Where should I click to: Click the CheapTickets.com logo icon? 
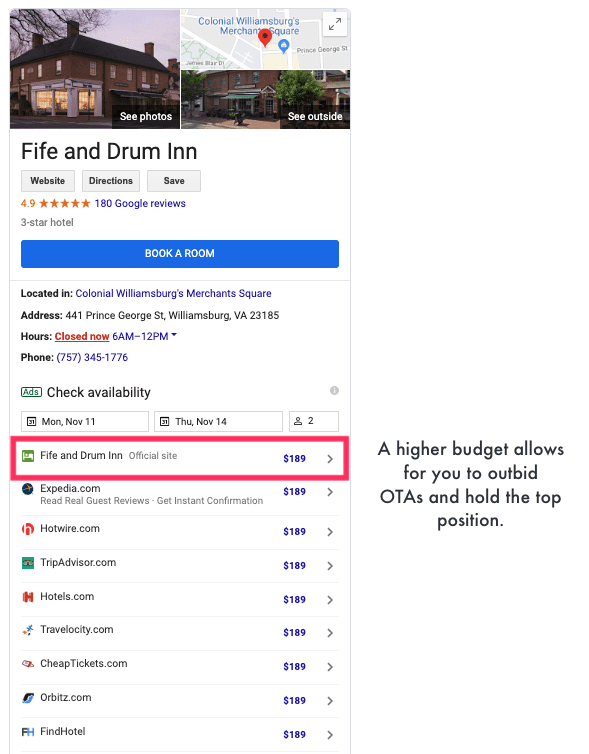[28, 664]
